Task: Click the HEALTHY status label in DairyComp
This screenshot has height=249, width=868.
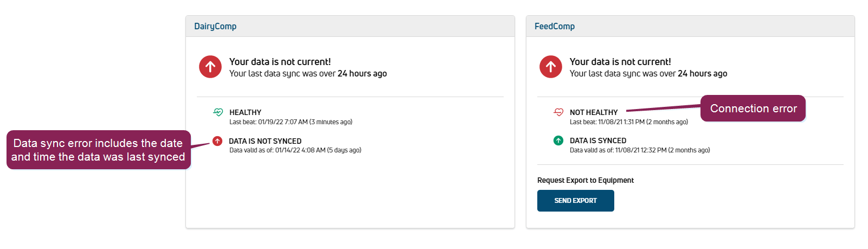Action: point(245,112)
